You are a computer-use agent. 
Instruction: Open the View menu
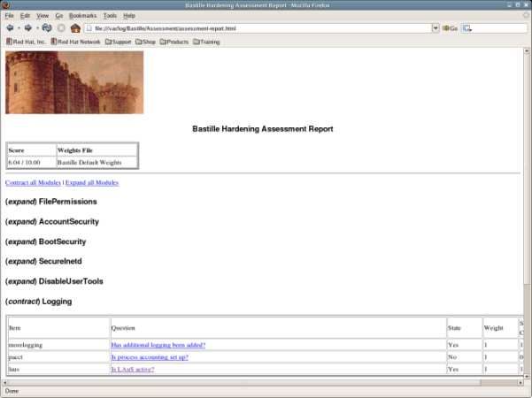click(42, 16)
